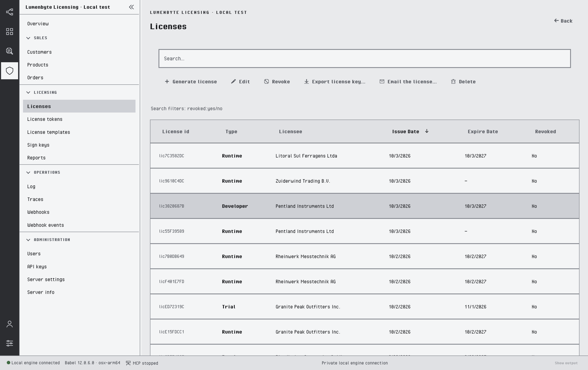
Task: Click the Revoked column header
Action: click(x=545, y=131)
